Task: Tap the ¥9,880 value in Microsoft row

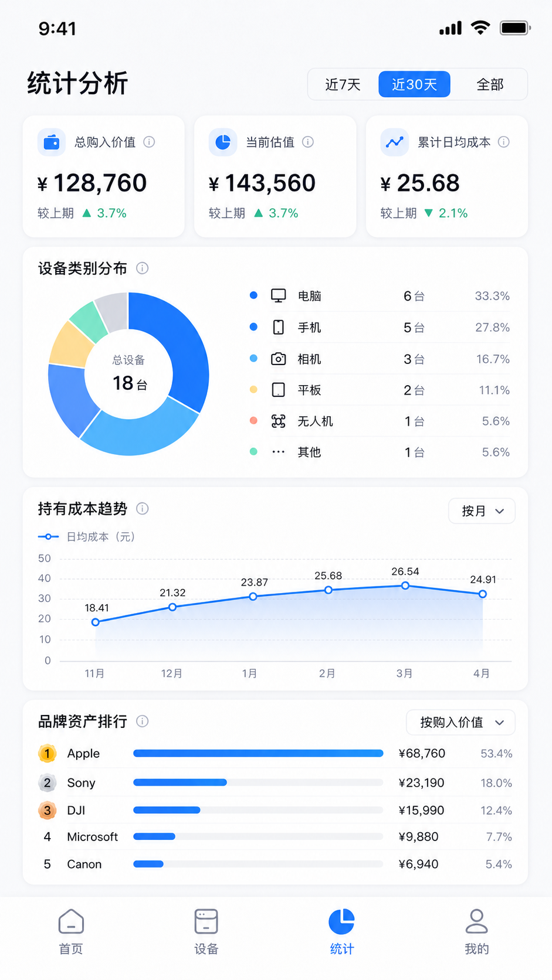Action: point(418,836)
